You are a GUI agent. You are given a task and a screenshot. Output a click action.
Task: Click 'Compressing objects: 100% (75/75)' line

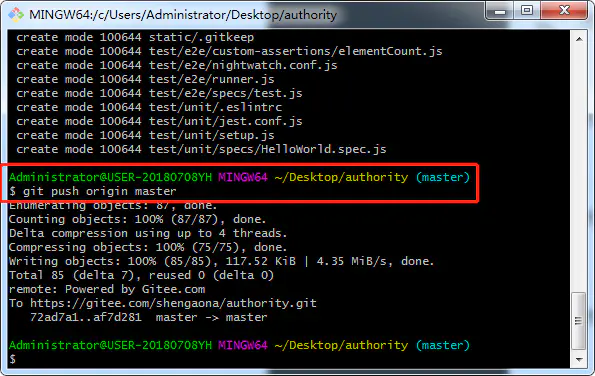point(148,247)
